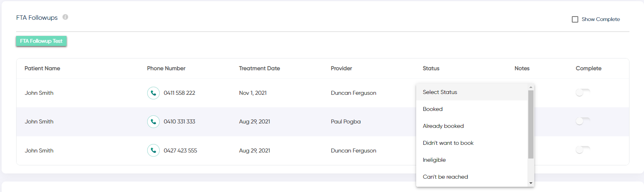The width and height of the screenshot is (644, 192).
Task: Click phone icon for 0411 558 222
Action: (153, 93)
